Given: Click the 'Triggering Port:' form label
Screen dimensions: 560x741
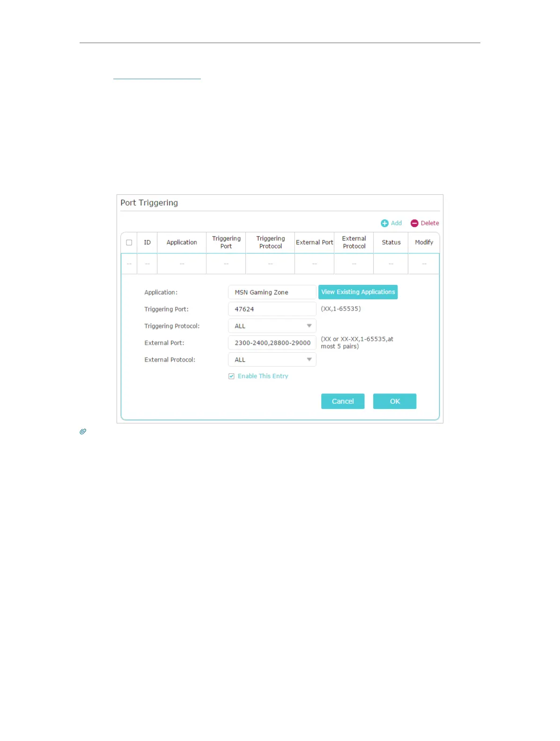Looking at the screenshot, I should point(166,309).
